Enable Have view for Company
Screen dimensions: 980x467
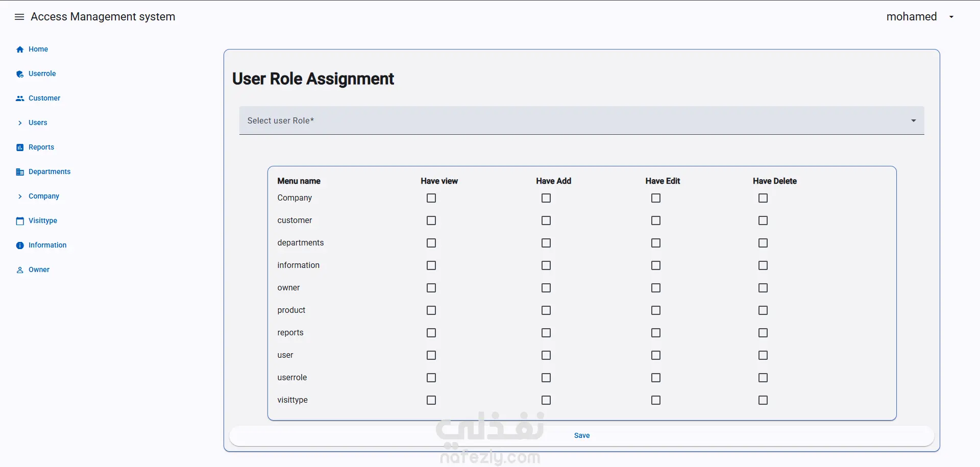[x=431, y=198]
